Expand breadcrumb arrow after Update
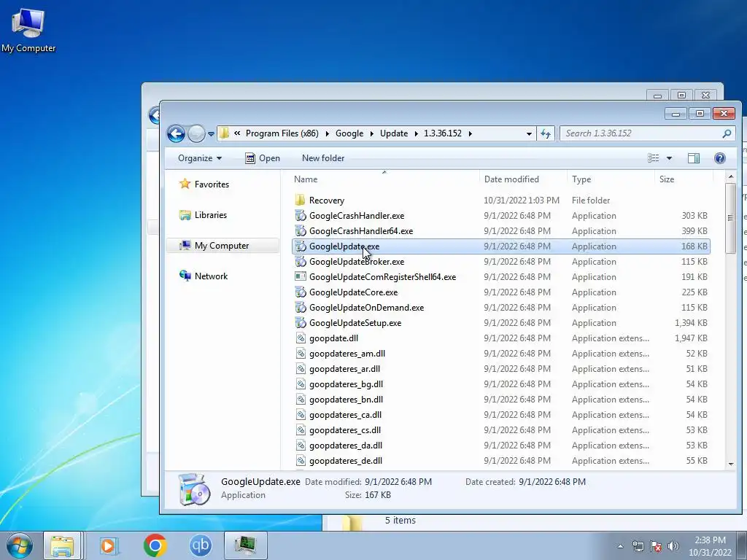747x560 pixels. (416, 134)
